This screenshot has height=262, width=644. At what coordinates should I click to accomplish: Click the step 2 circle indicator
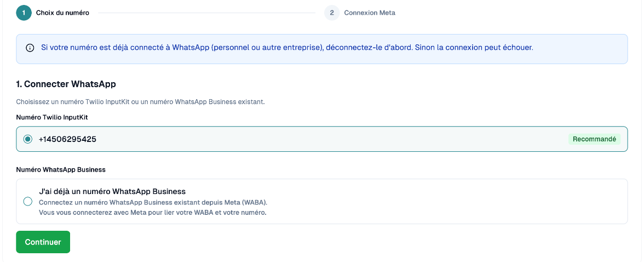(x=332, y=13)
